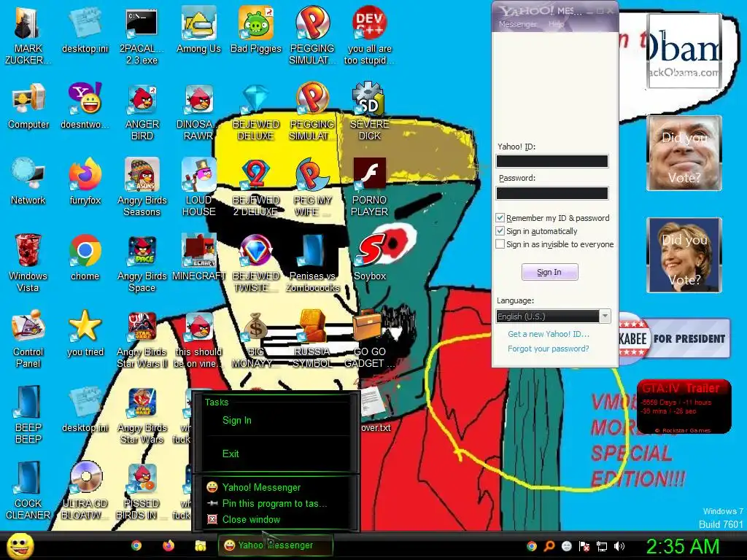Click the Sign In button
747x560 pixels.
(x=550, y=272)
